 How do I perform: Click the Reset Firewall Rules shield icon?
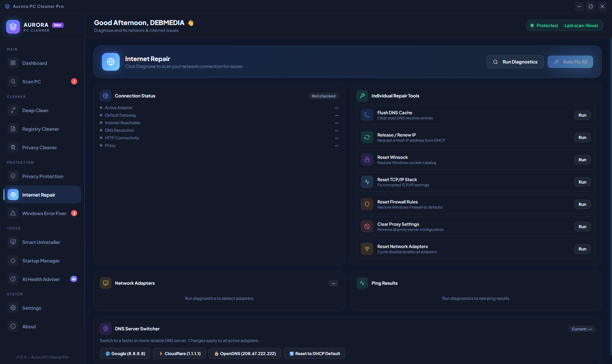pos(367,204)
